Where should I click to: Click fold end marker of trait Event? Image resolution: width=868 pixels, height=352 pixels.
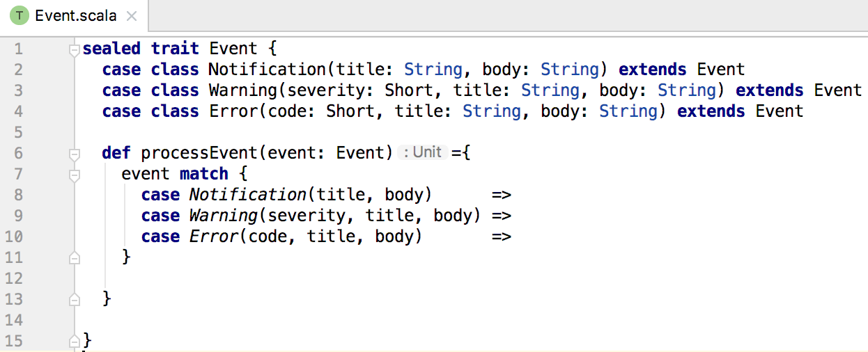[74, 342]
